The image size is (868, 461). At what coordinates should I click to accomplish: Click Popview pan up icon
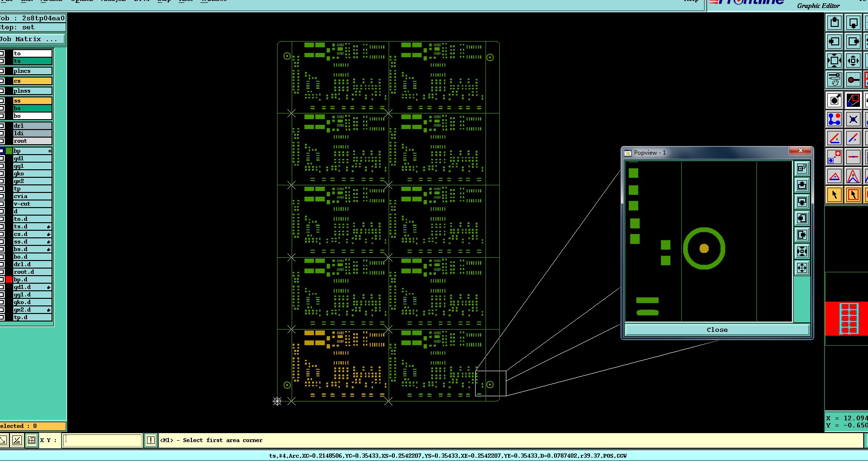(x=802, y=185)
